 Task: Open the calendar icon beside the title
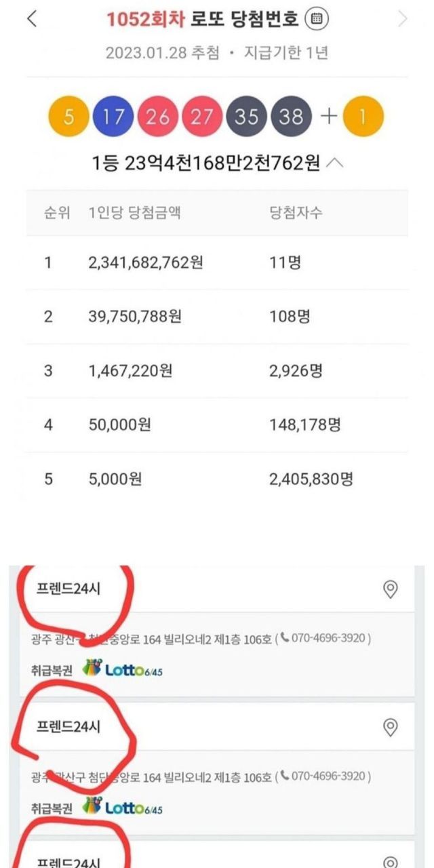(x=315, y=19)
